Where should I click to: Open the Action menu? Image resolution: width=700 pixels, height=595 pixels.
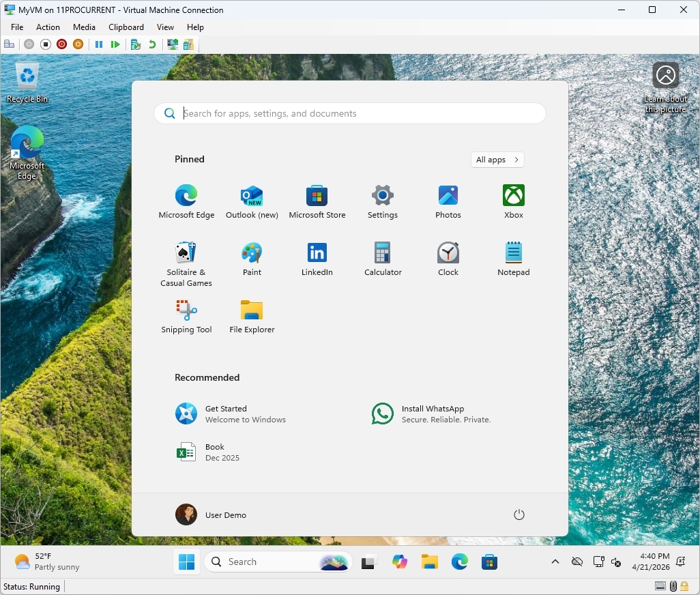(x=48, y=27)
